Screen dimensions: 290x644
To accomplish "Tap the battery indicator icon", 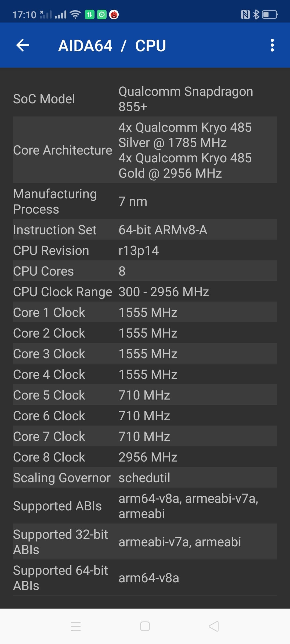I will tap(270, 14).
